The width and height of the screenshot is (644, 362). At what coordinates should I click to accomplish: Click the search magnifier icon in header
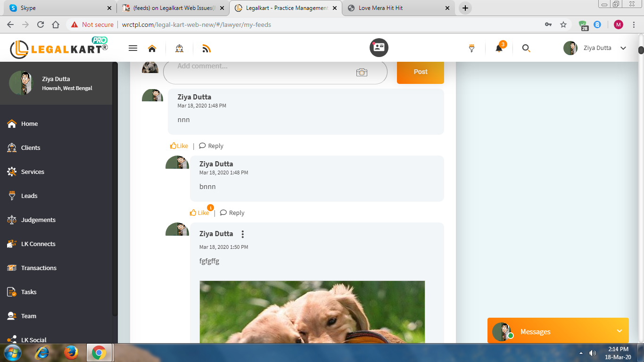pos(526,48)
